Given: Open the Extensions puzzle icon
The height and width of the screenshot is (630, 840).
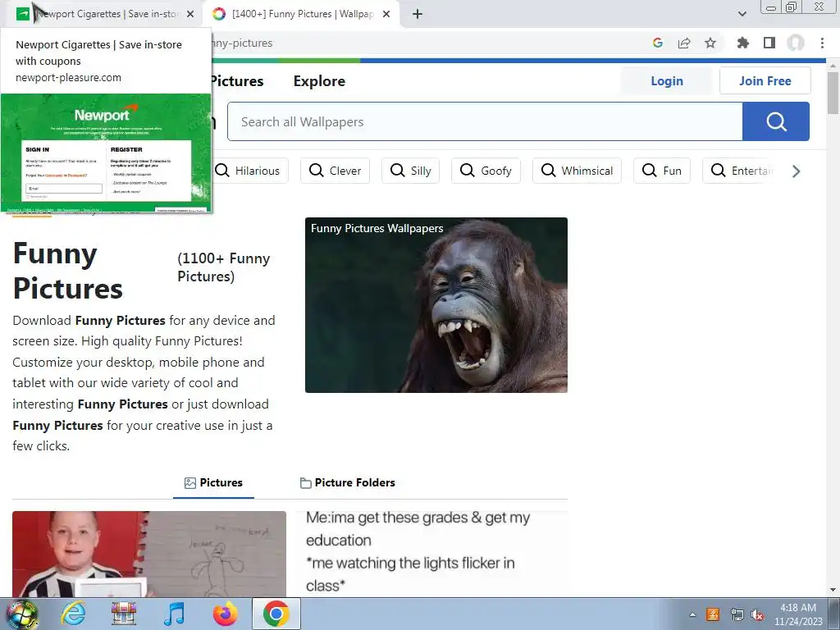Looking at the screenshot, I should [743, 43].
